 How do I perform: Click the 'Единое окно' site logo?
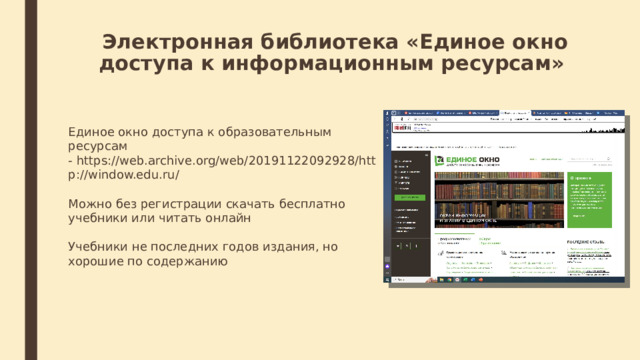467,160
